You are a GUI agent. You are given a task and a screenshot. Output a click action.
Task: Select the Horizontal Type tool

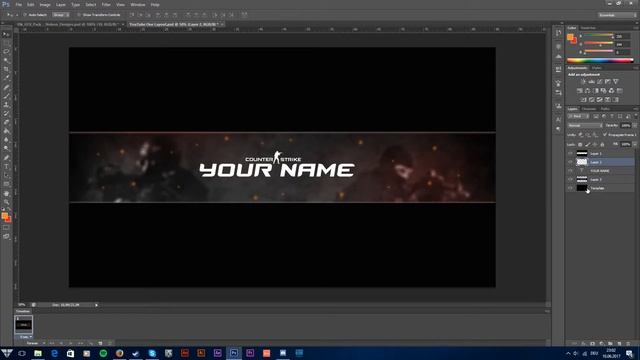coord(6,167)
